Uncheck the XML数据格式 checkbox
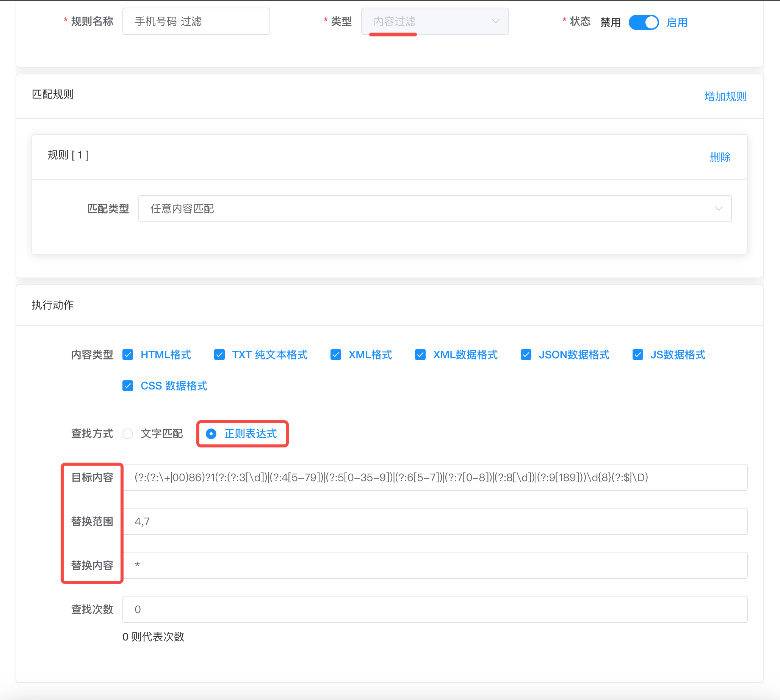Image resolution: width=780 pixels, height=700 pixels. click(x=420, y=355)
